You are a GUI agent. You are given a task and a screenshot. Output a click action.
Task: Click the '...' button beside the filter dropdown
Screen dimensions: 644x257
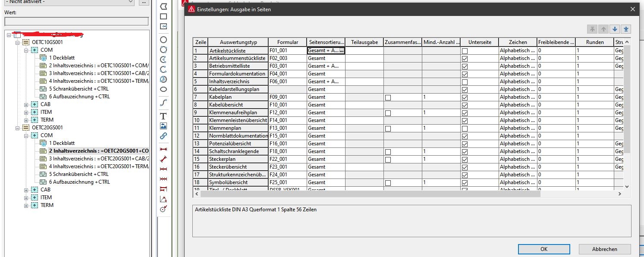coord(144,2)
